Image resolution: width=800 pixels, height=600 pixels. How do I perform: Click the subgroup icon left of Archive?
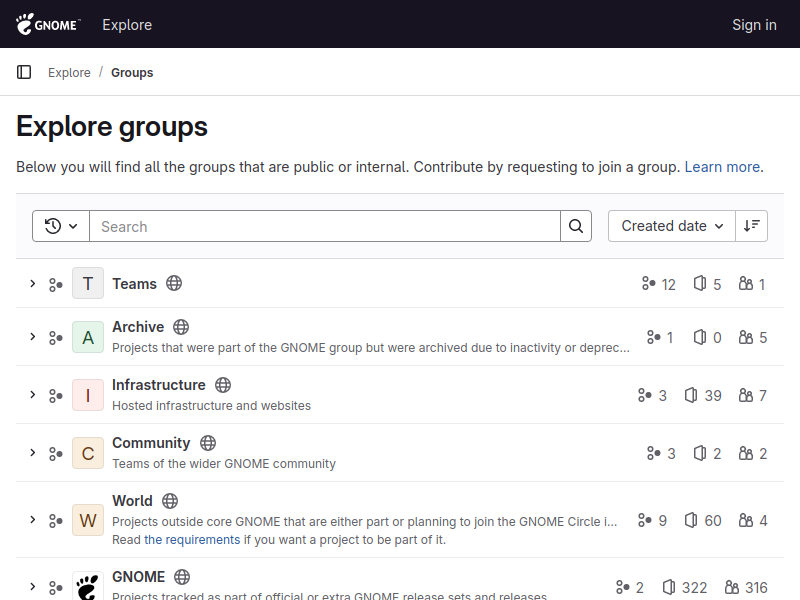[56, 338]
